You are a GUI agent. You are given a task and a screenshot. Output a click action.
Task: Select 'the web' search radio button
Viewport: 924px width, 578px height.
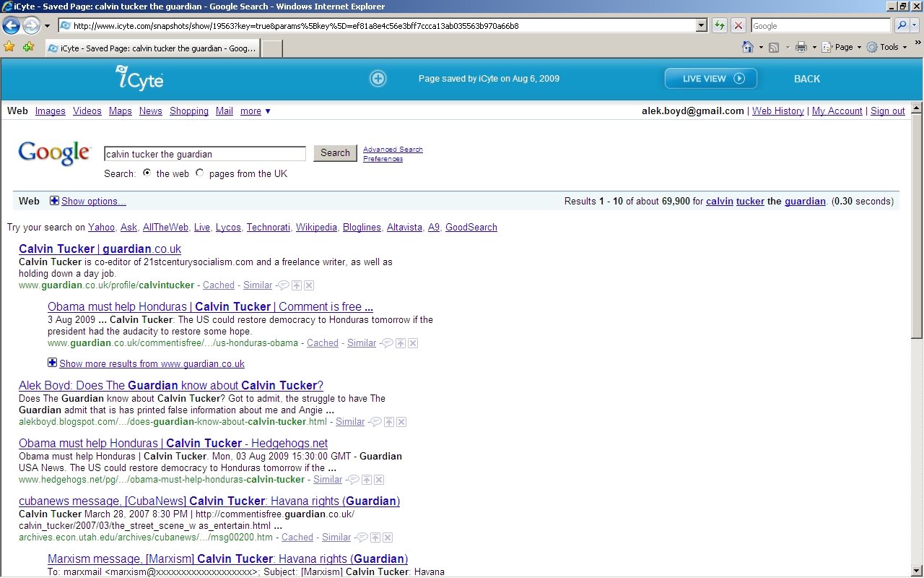(x=147, y=173)
